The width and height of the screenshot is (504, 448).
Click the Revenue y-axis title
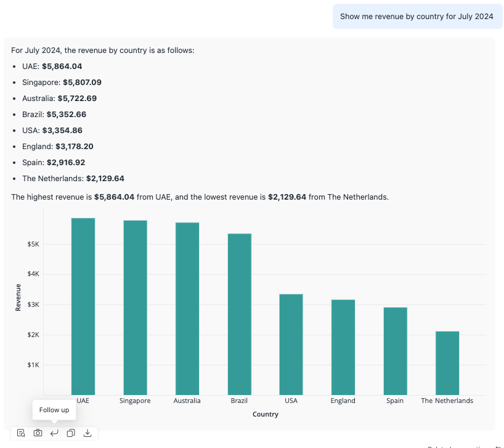(x=18, y=297)
